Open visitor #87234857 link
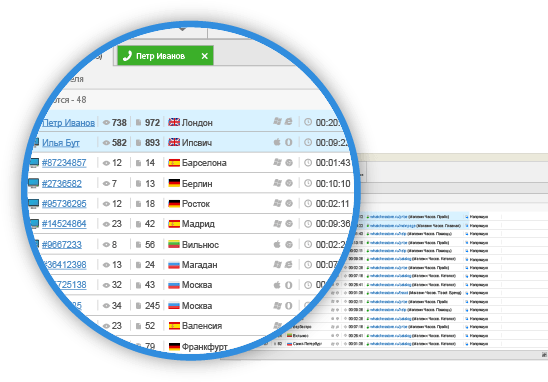The image size is (548, 382). pos(64,163)
